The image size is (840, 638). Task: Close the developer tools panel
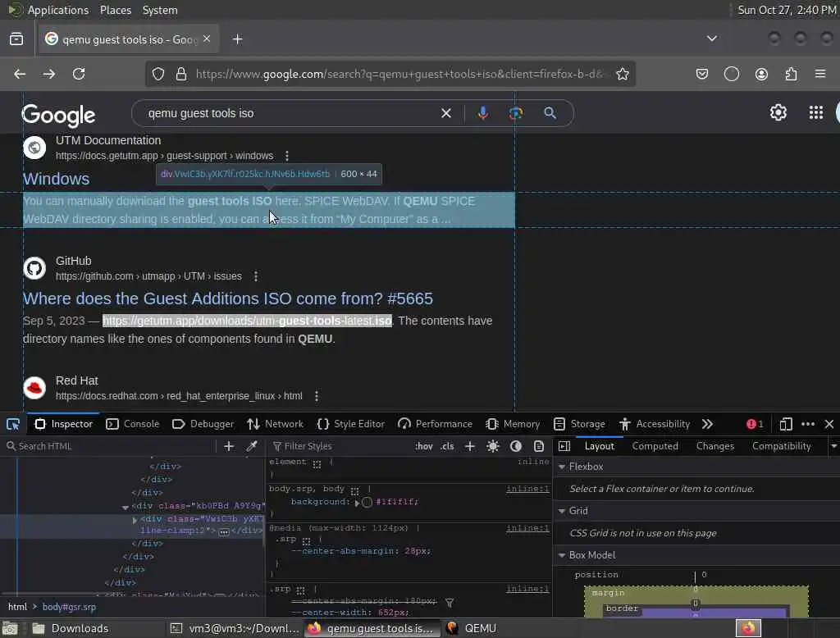tap(829, 424)
